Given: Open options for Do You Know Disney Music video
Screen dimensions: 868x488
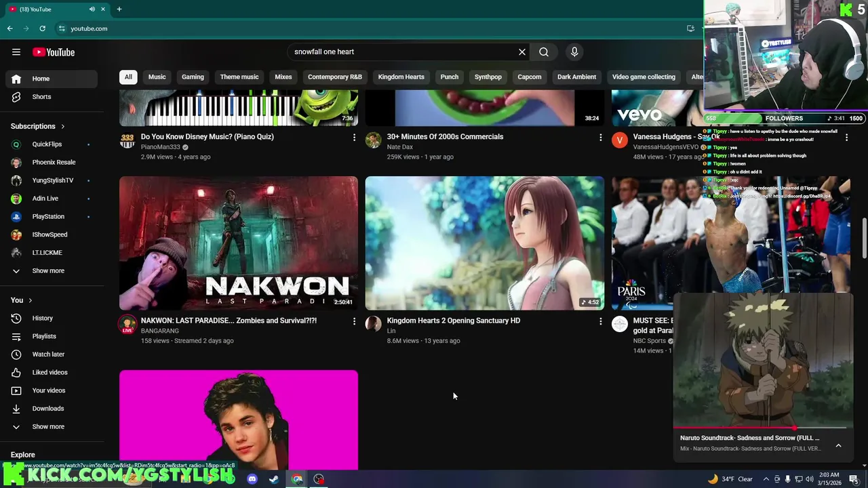Looking at the screenshot, I should 354,138.
